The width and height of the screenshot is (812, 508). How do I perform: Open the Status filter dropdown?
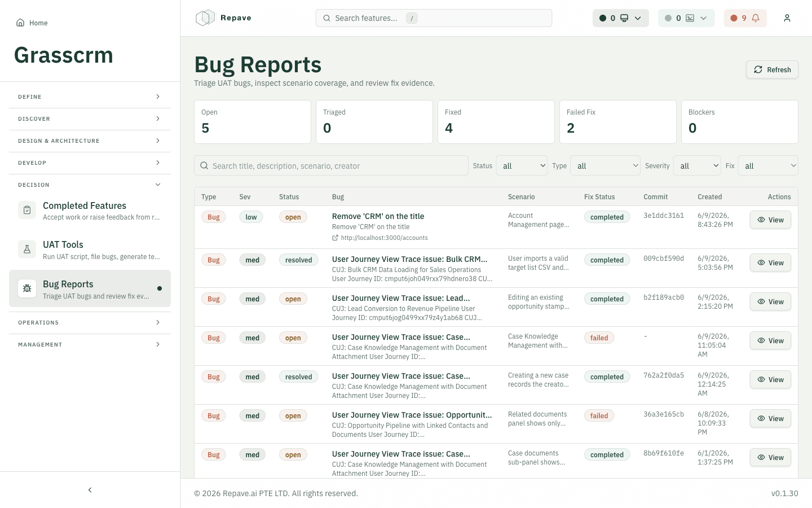522,166
